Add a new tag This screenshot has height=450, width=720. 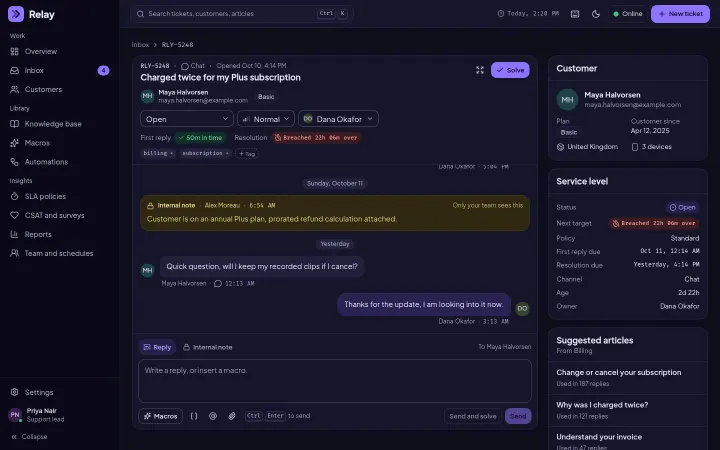pyautogui.click(x=247, y=154)
